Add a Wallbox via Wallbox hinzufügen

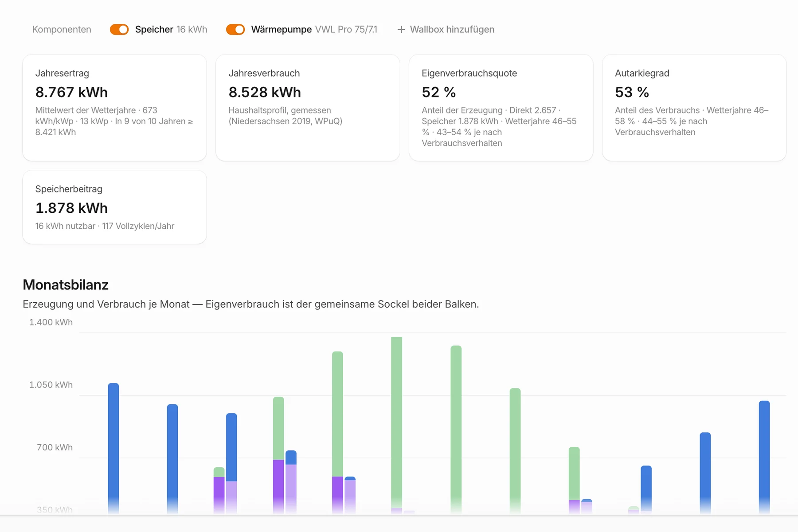[446, 29]
